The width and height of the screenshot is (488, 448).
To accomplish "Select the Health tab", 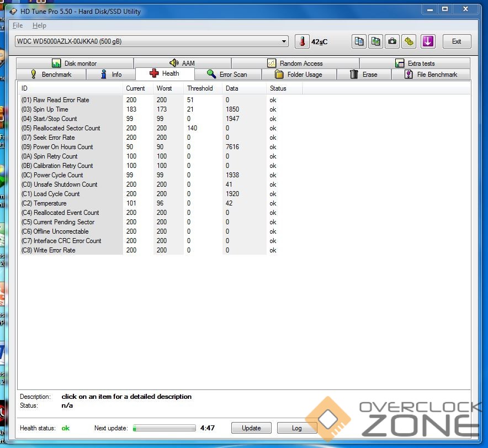I will click(165, 73).
